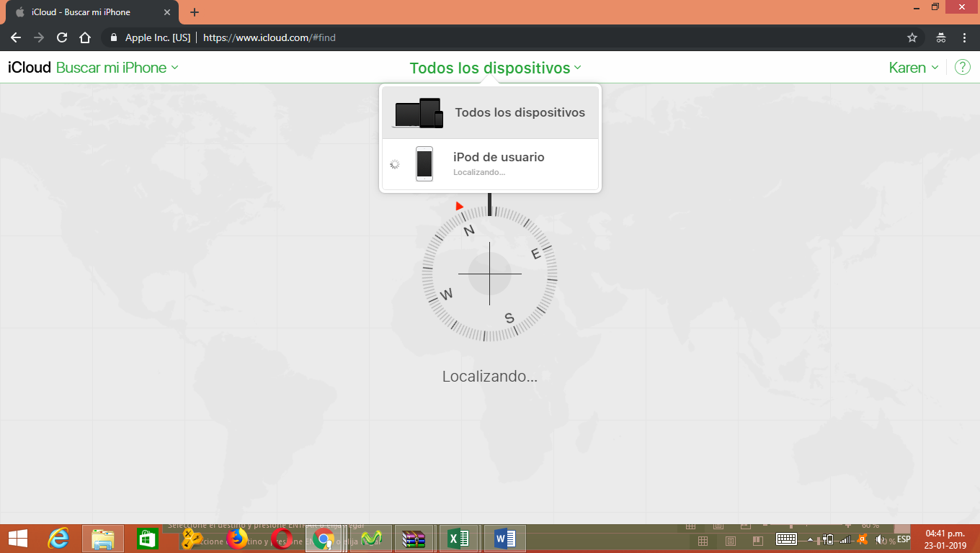Open File Explorer from taskbar
The height and width of the screenshot is (553, 980).
(x=103, y=539)
